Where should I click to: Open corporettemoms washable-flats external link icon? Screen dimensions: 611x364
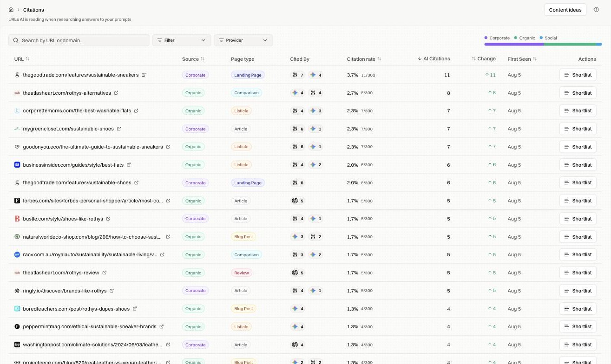tap(136, 110)
